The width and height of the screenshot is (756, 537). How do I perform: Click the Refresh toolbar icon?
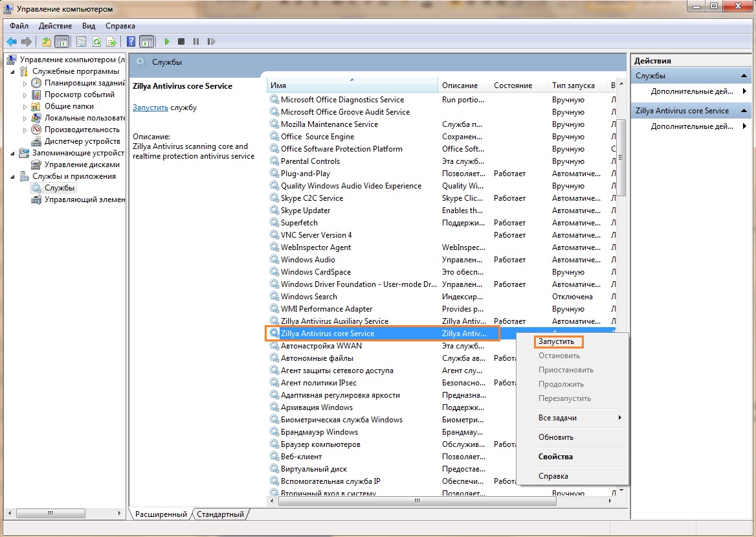click(x=96, y=41)
